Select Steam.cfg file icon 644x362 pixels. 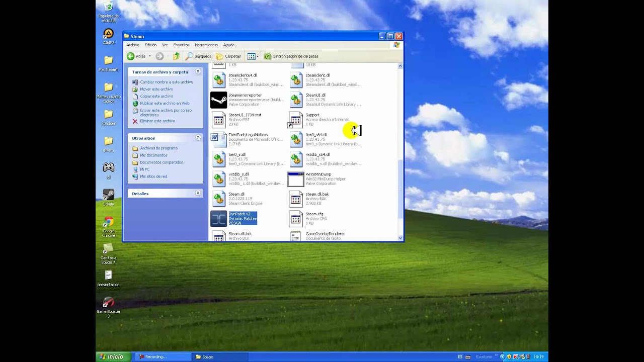[296, 219]
